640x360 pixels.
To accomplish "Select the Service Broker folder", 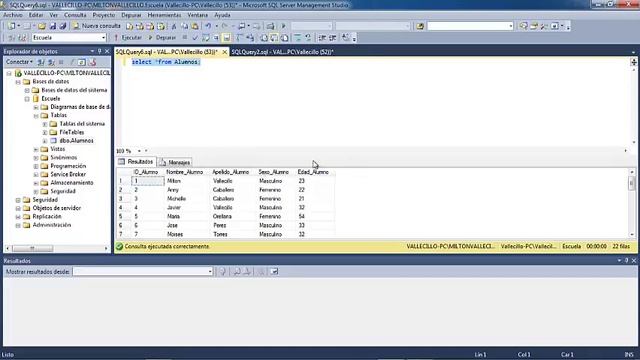I will tap(68, 174).
